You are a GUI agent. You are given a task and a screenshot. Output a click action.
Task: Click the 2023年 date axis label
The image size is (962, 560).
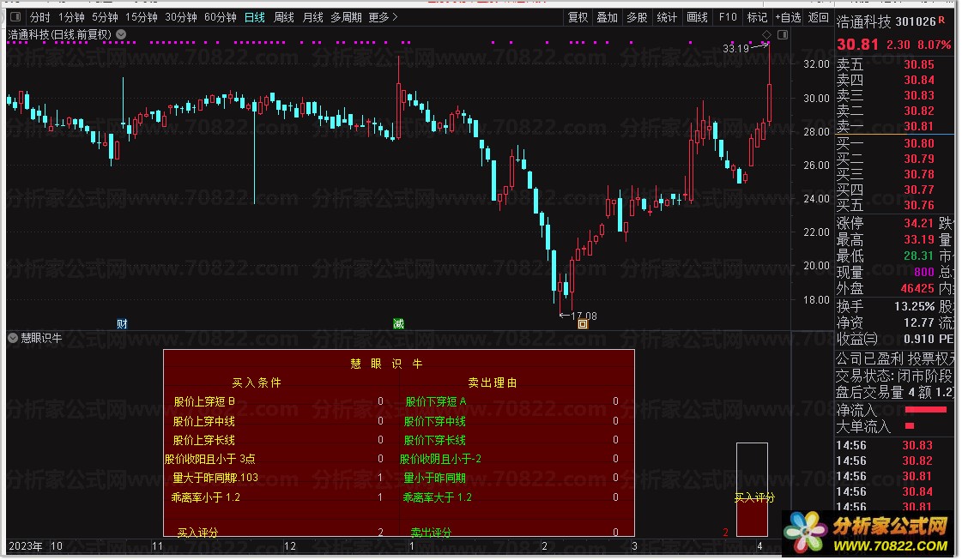coord(26,546)
